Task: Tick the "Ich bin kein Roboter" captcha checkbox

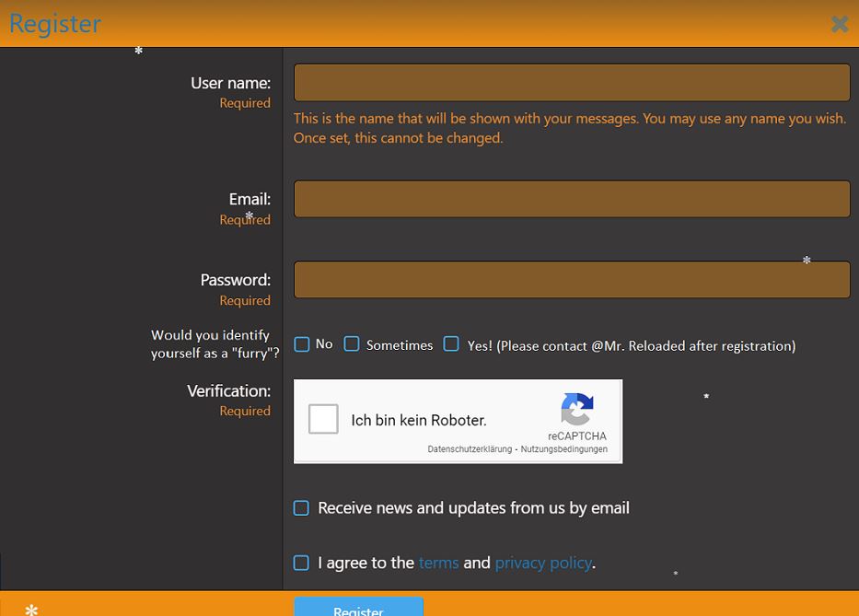Action: pyautogui.click(x=323, y=419)
